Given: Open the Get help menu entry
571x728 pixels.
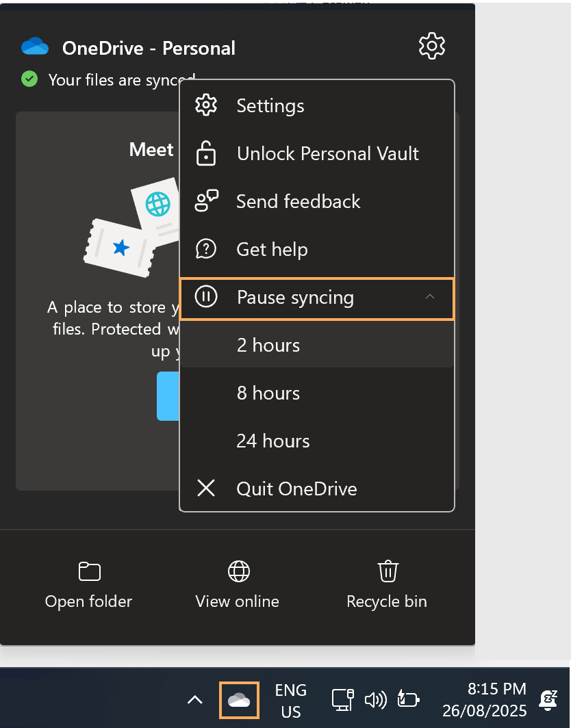Looking at the screenshot, I should coord(272,250).
